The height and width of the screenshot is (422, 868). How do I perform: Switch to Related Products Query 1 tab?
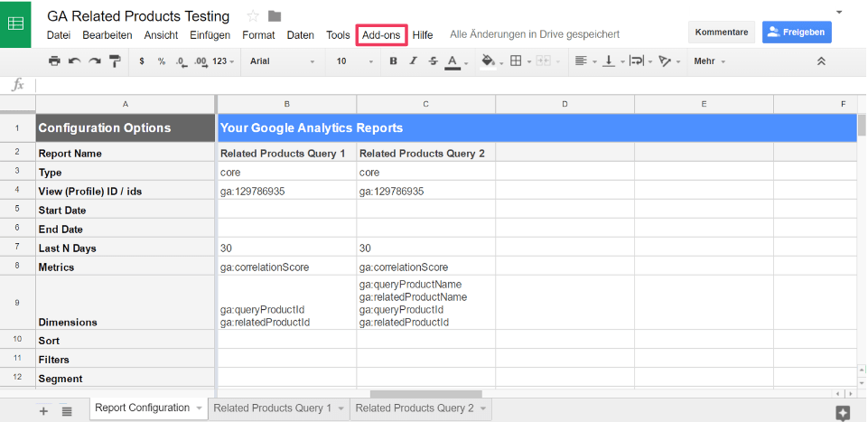coord(273,408)
